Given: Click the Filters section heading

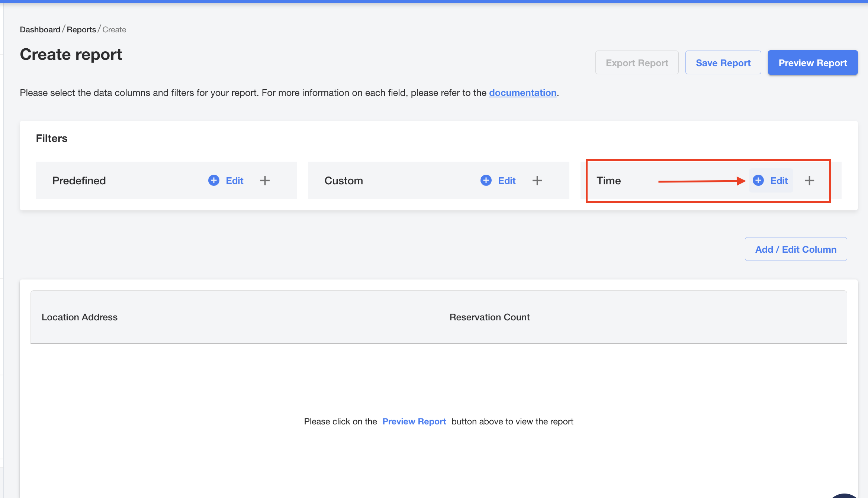Looking at the screenshot, I should coord(52,138).
